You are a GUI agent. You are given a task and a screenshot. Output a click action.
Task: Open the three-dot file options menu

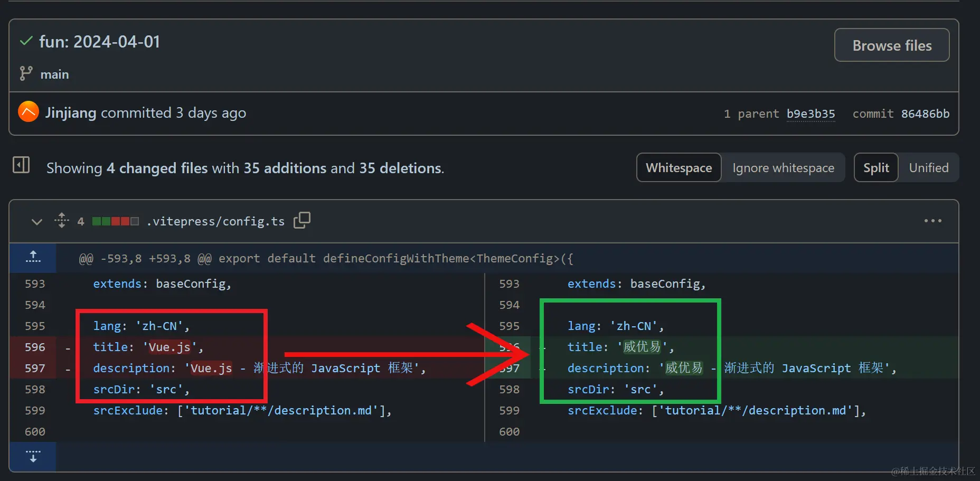(x=932, y=221)
